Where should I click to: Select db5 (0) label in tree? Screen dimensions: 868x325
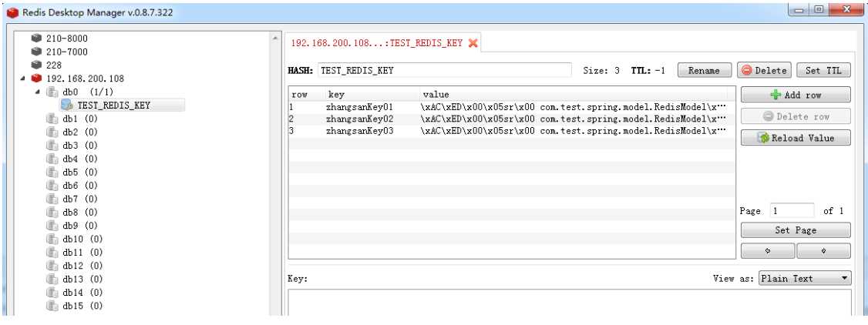coord(79,172)
